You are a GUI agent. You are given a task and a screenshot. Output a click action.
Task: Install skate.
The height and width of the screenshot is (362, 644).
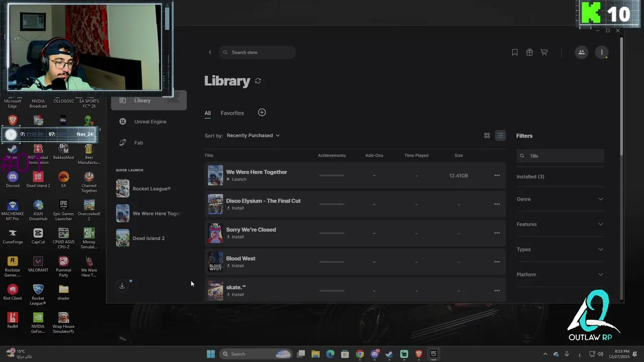pos(235,295)
